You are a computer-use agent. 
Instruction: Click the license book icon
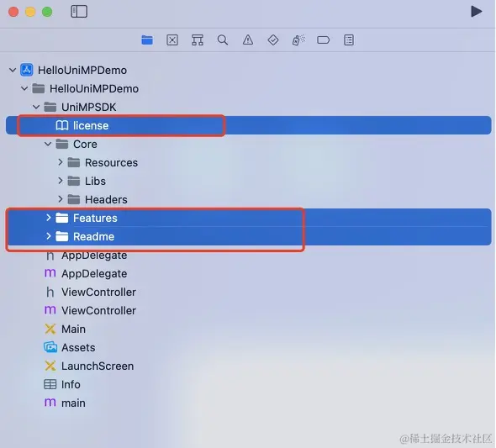click(x=62, y=125)
